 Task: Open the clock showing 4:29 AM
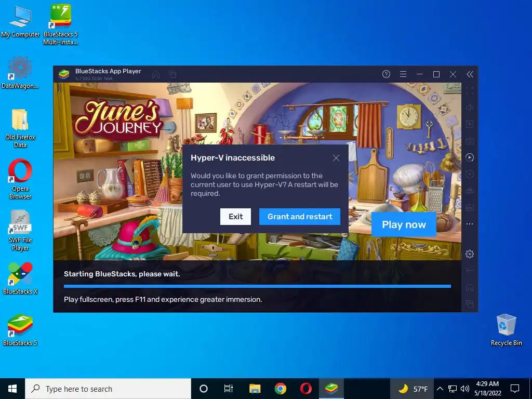[487, 389]
